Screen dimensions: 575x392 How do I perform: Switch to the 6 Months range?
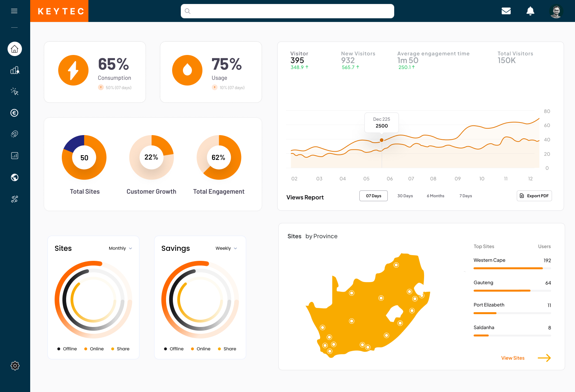point(435,196)
